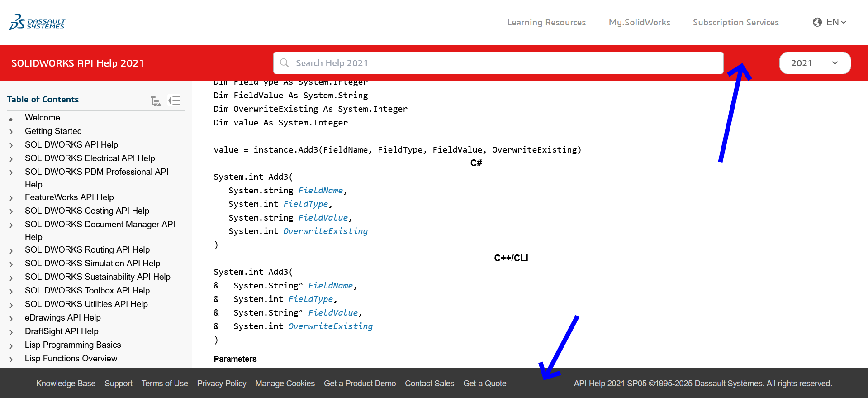Click the Knowledge Base footer link

point(66,384)
